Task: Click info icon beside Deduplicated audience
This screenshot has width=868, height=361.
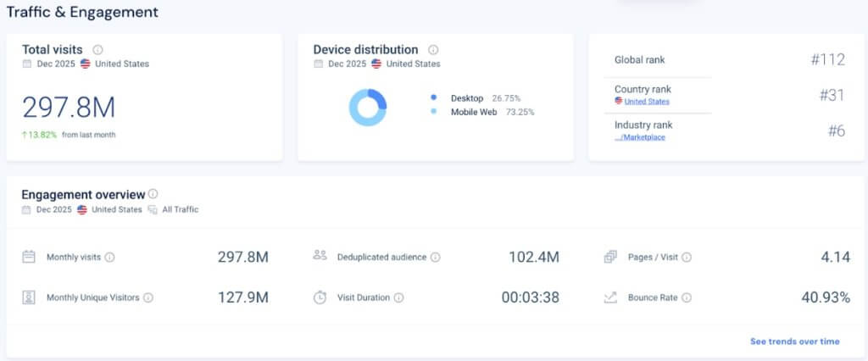Action: click(435, 257)
